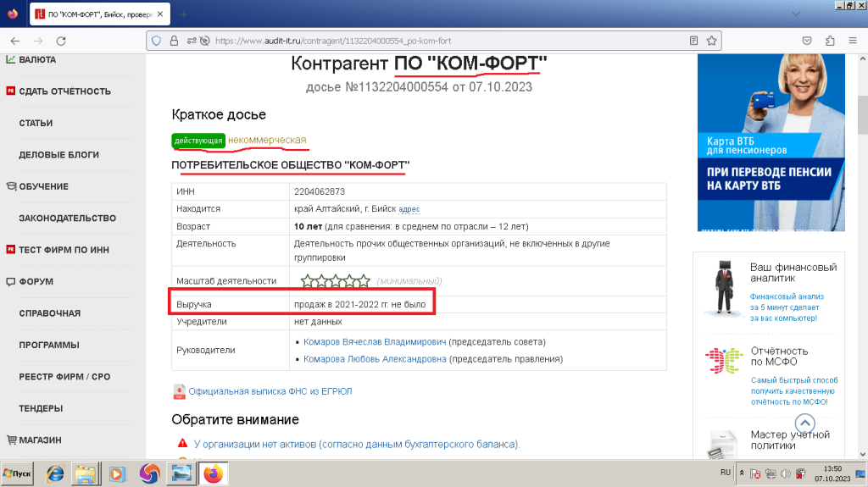Open РЕЕСТР ФИРМ / СРО item
The image size is (868, 487).
coord(64,377)
